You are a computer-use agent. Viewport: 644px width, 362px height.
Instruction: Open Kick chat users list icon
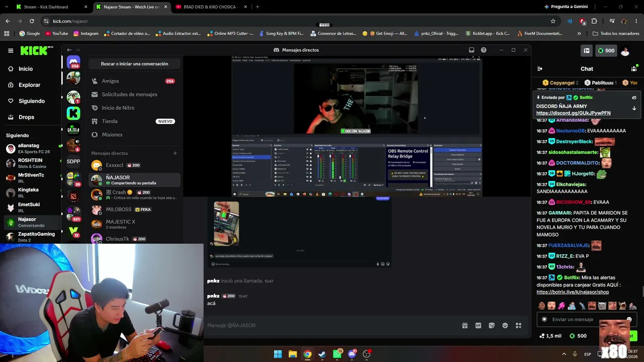coord(634,69)
